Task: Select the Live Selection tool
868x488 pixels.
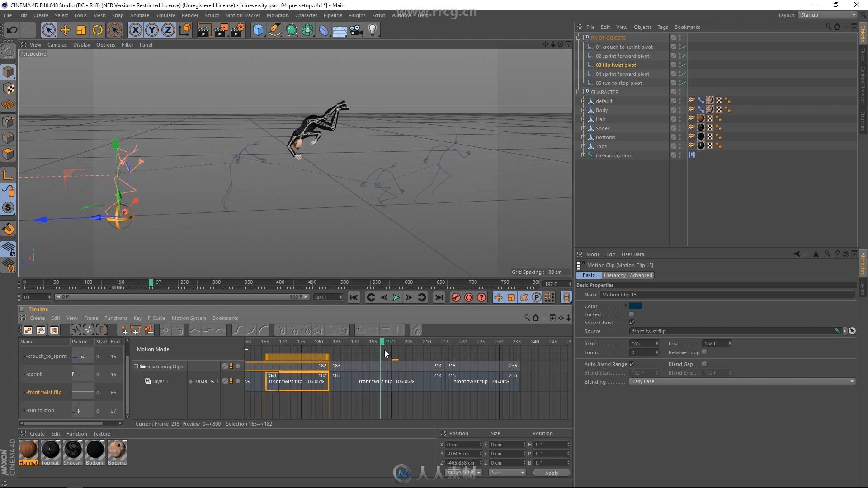Action: [48, 30]
